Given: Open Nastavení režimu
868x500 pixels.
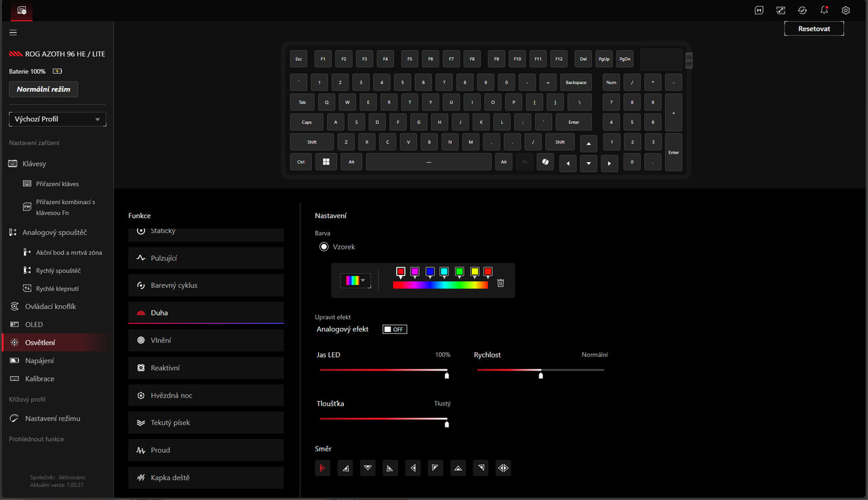Looking at the screenshot, I should coord(52,419).
